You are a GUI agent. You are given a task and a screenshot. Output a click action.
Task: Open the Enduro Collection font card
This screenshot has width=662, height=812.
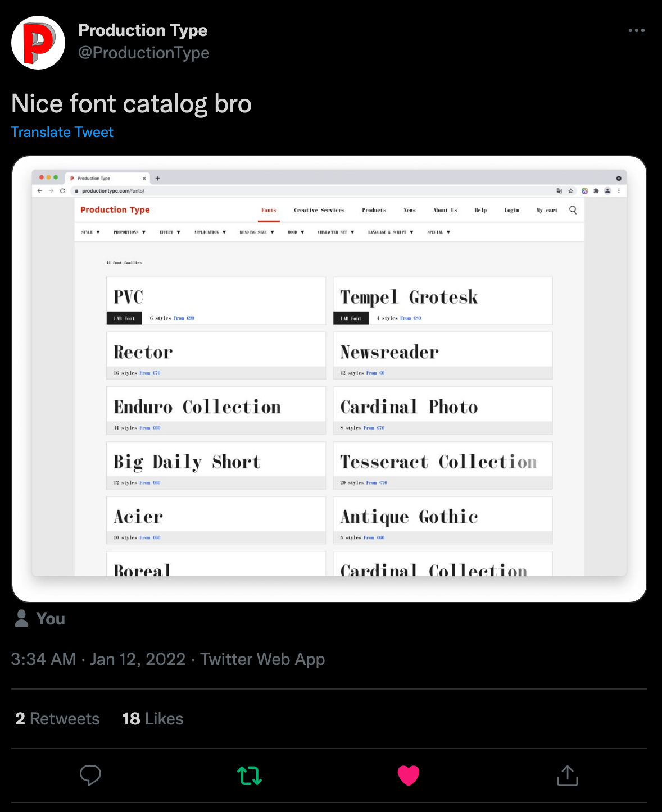click(216, 410)
